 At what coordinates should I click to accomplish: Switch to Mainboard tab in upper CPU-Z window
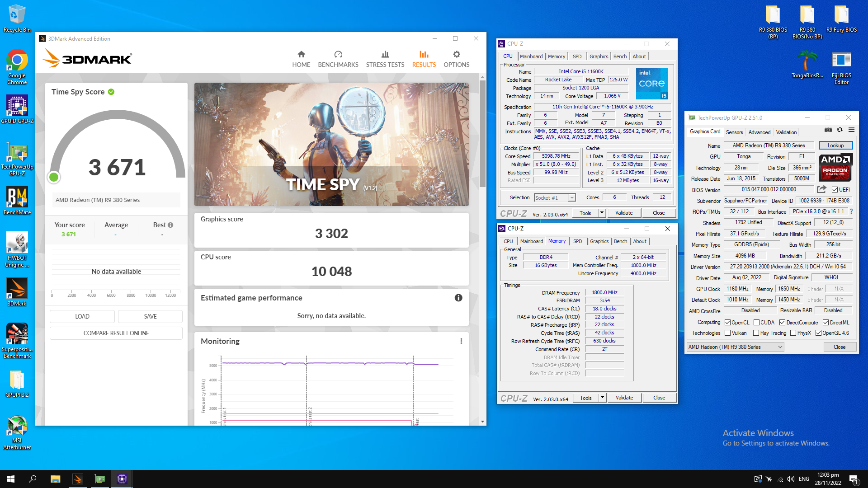(531, 56)
